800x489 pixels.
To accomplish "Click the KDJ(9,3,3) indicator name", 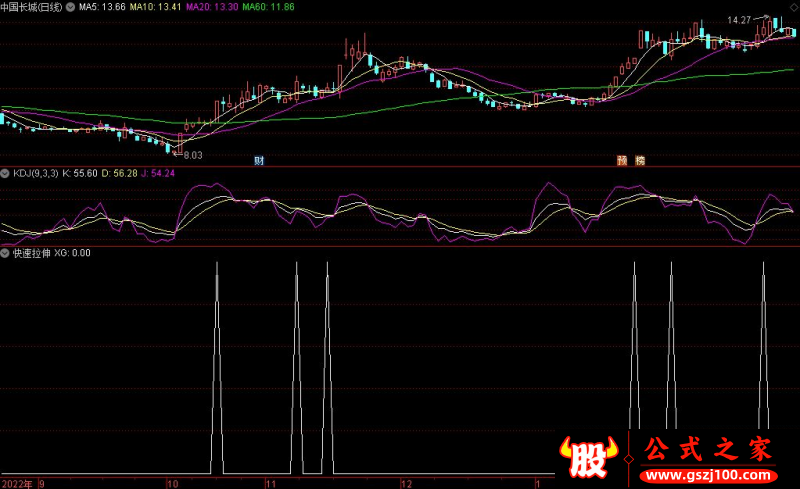I will tap(35, 173).
